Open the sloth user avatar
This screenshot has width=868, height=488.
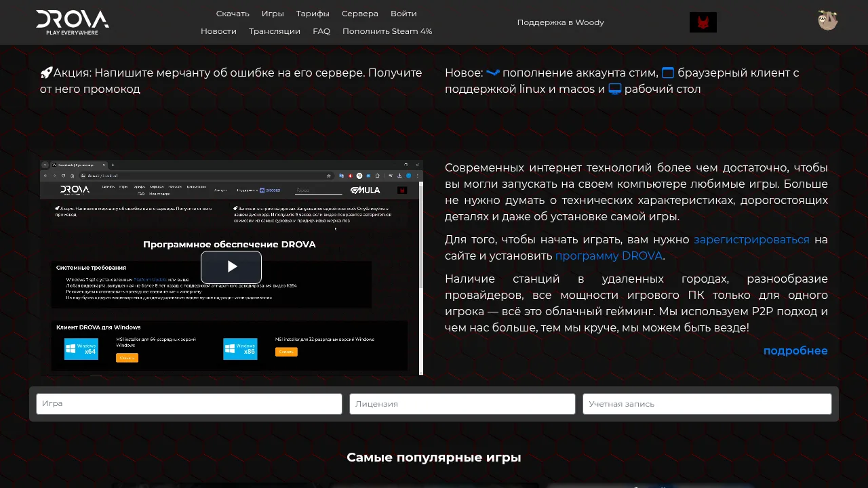(827, 20)
